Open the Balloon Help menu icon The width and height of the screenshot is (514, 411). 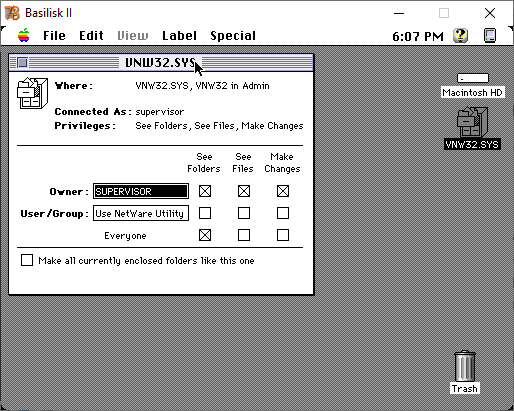(x=460, y=35)
